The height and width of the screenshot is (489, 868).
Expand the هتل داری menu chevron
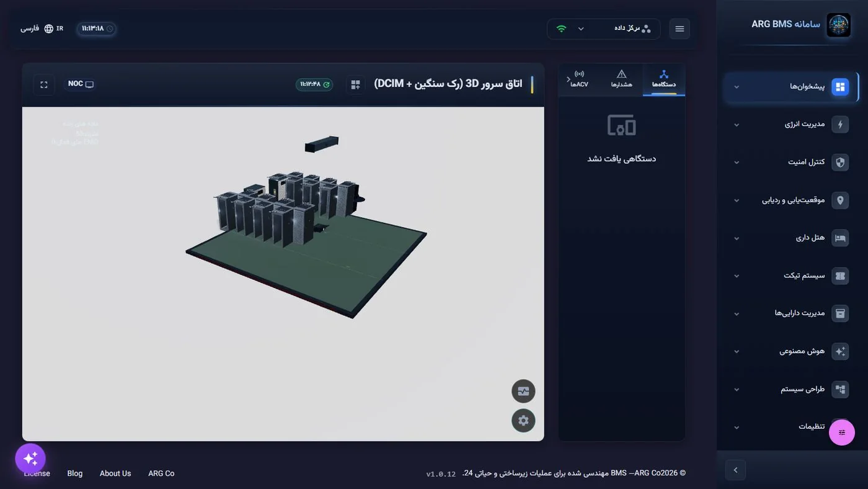coord(737,238)
